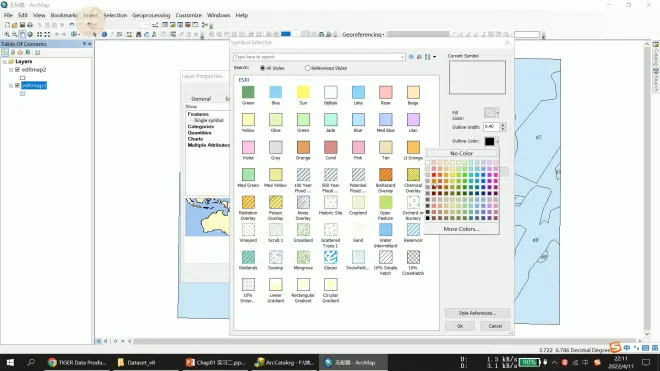Collapse the Layers tree group

pyautogui.click(x=5, y=61)
